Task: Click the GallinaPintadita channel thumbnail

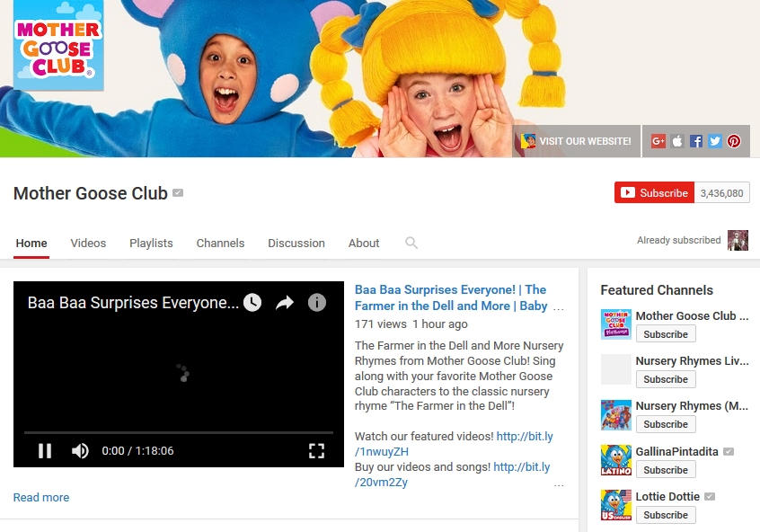Action: (616, 460)
